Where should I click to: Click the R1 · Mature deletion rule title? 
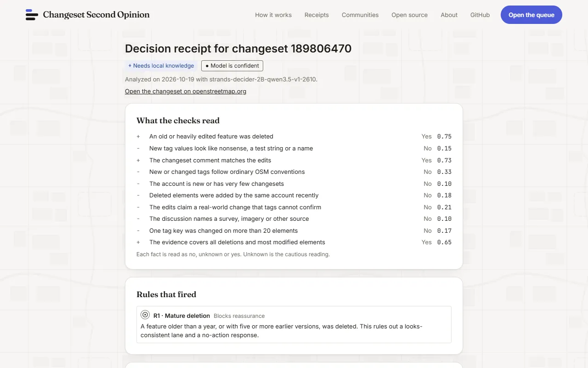(x=181, y=316)
